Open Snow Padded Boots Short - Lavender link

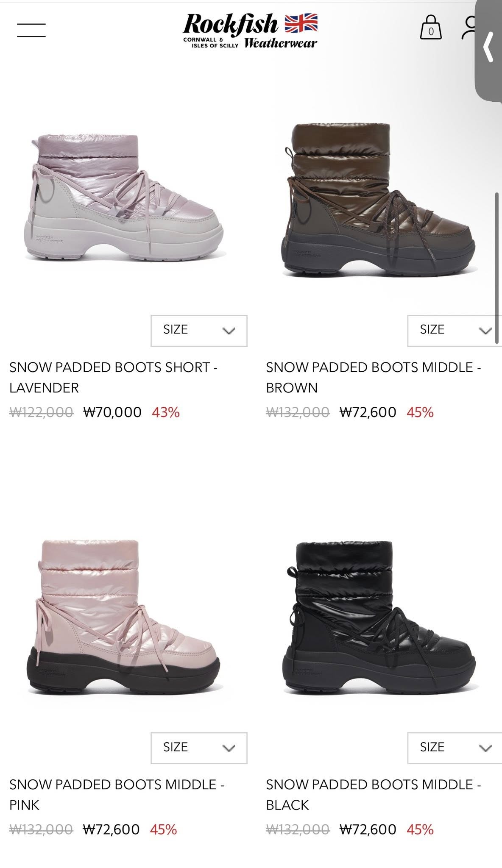(114, 377)
